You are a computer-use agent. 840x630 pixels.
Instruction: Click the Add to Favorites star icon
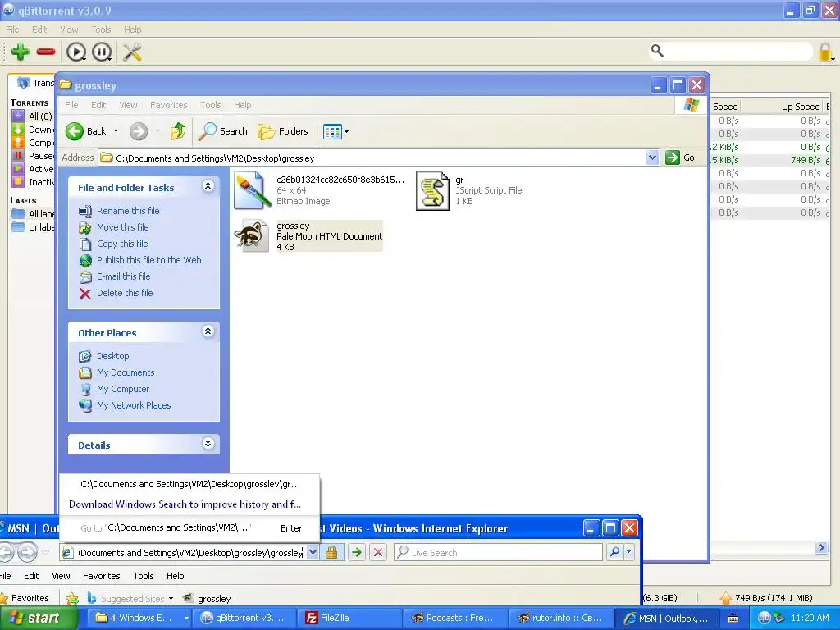point(72,598)
